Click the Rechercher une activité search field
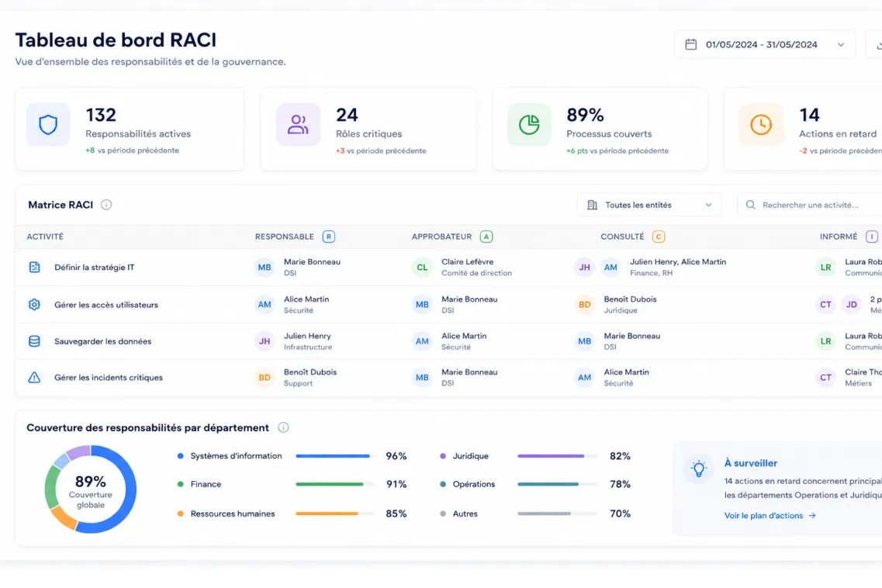 click(x=810, y=205)
